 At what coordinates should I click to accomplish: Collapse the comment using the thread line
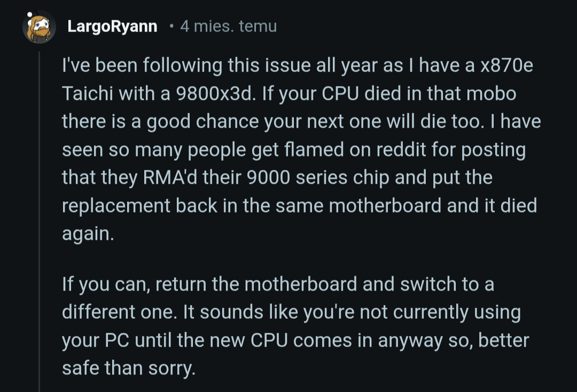(39, 214)
